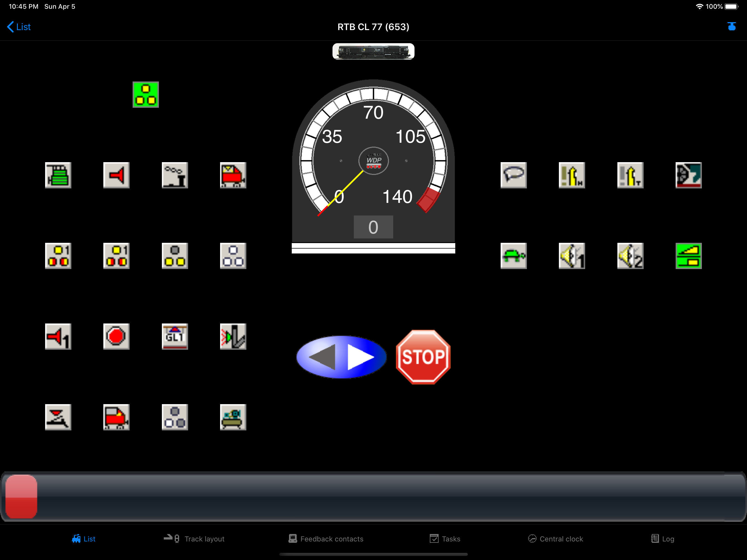Toggle the green acceleration ramp function
Viewport: 747px width, 560px height.
688,256
